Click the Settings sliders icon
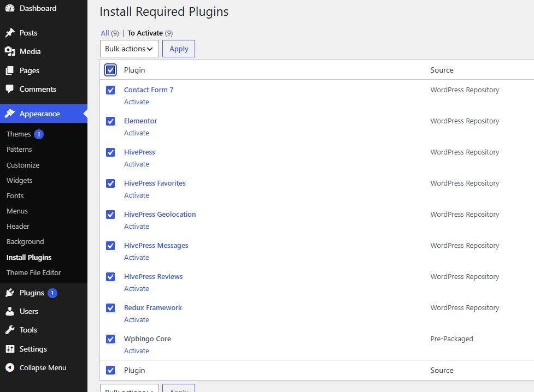This screenshot has width=534, height=392. tap(10, 349)
